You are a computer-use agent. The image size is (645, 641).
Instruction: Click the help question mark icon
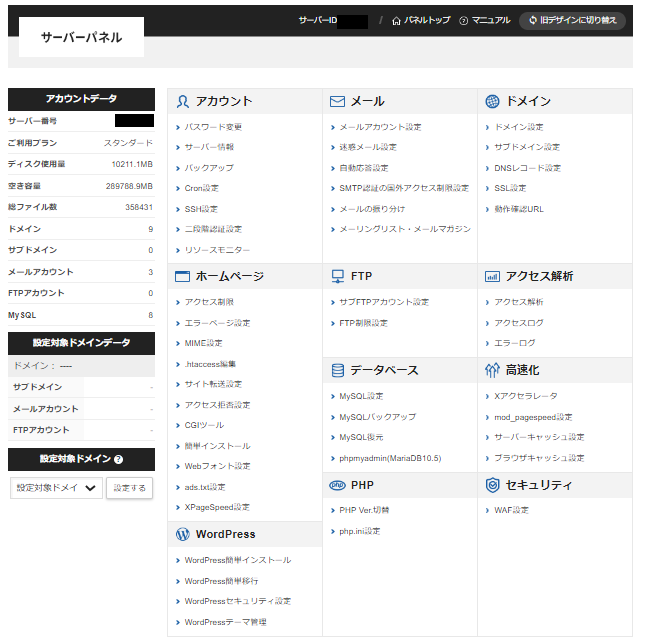coord(119,460)
